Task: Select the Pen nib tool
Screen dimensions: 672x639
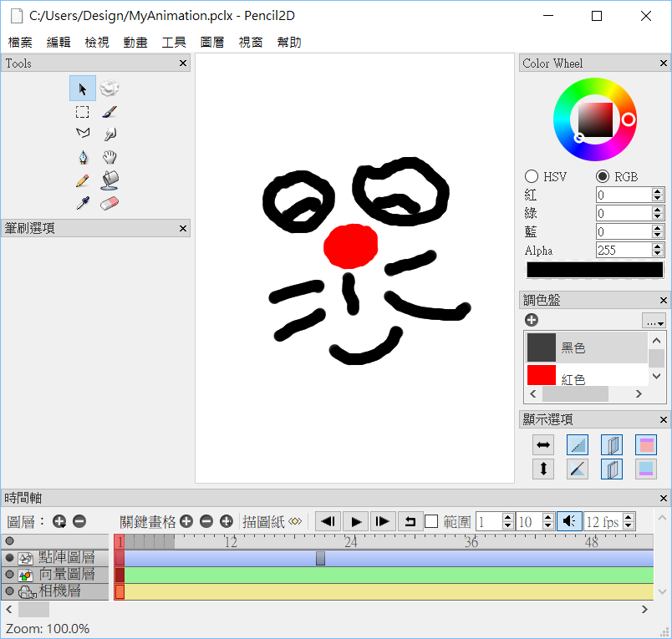Action: pos(82,157)
